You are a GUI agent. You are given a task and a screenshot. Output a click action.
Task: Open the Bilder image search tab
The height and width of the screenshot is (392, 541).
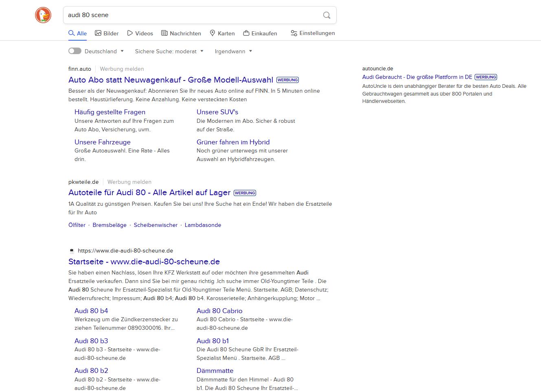(107, 33)
